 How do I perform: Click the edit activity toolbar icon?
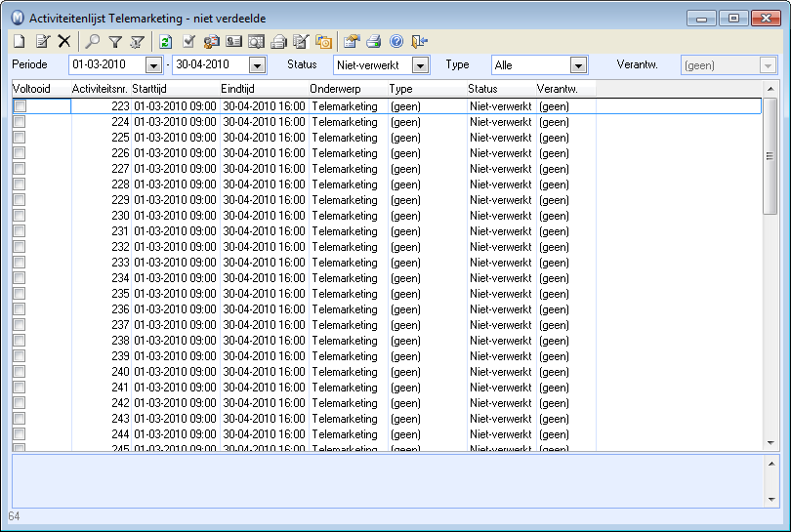(x=42, y=41)
